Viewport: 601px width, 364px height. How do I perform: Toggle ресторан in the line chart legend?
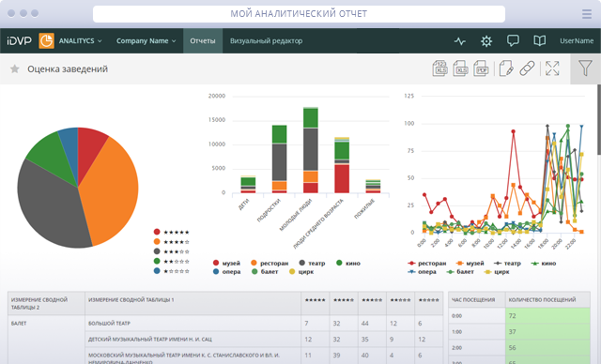tap(427, 264)
